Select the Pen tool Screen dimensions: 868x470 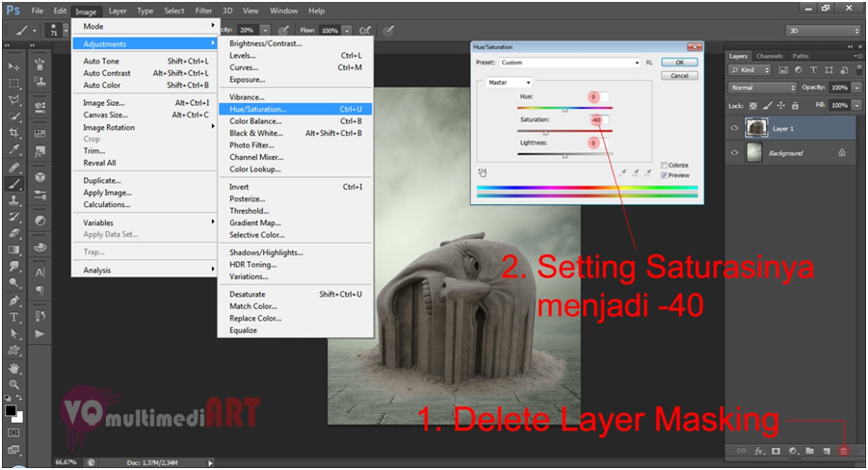(x=13, y=300)
